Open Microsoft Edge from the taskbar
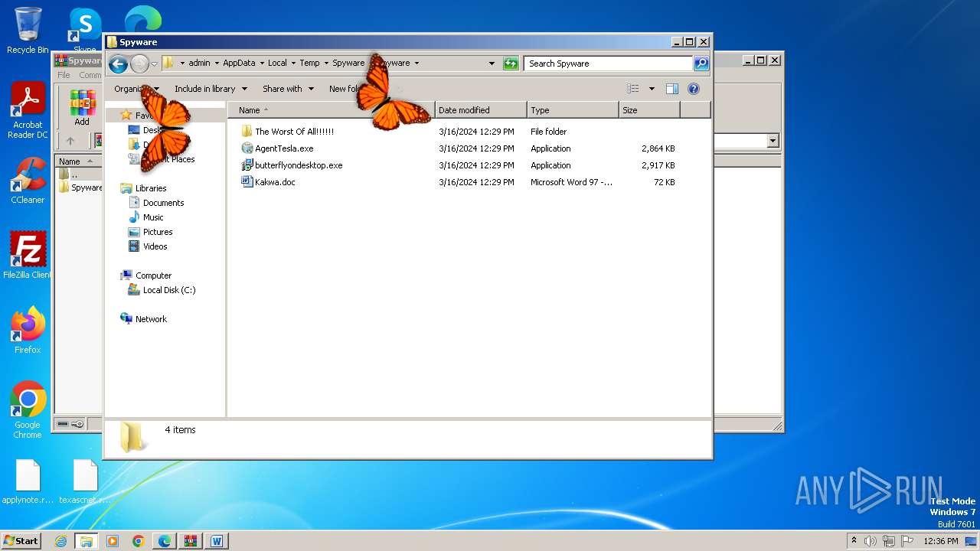The image size is (980, 551). point(165,541)
